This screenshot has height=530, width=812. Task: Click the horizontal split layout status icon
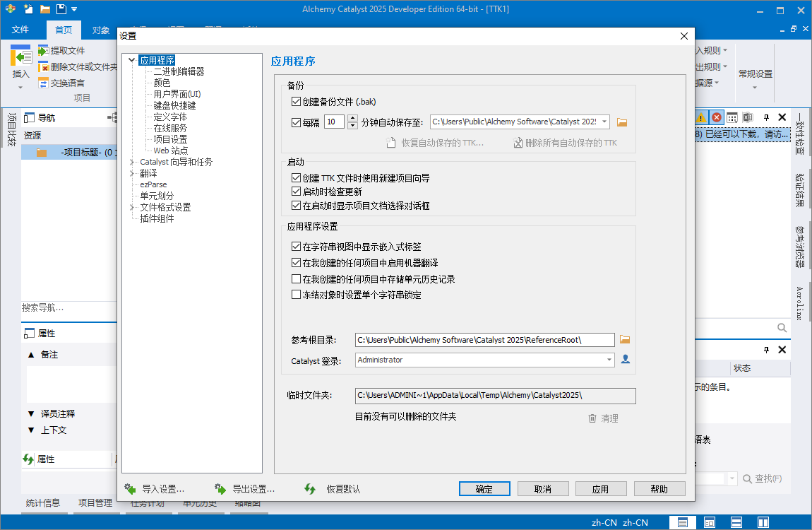point(736,522)
